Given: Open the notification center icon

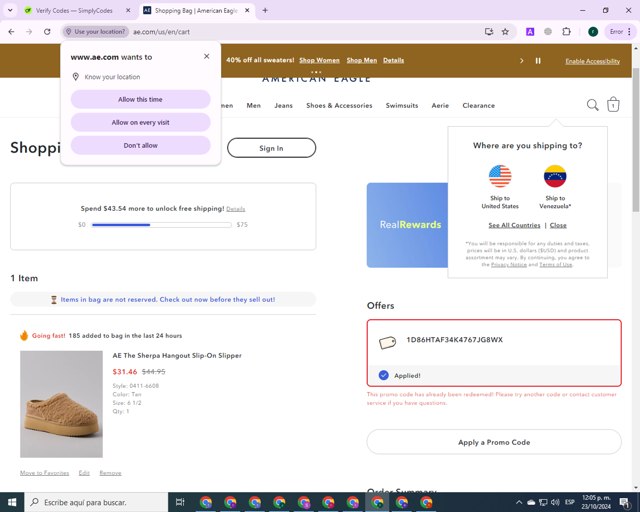Looking at the screenshot, I should tap(624, 502).
